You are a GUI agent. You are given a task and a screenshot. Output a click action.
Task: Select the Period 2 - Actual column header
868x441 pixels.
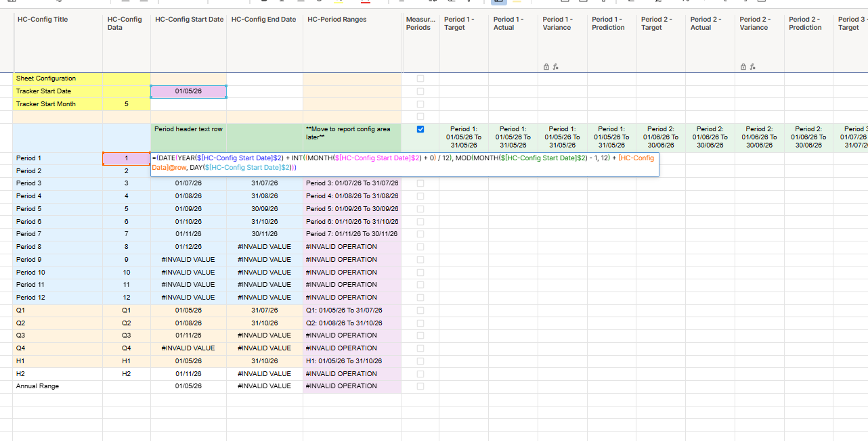tap(710, 43)
